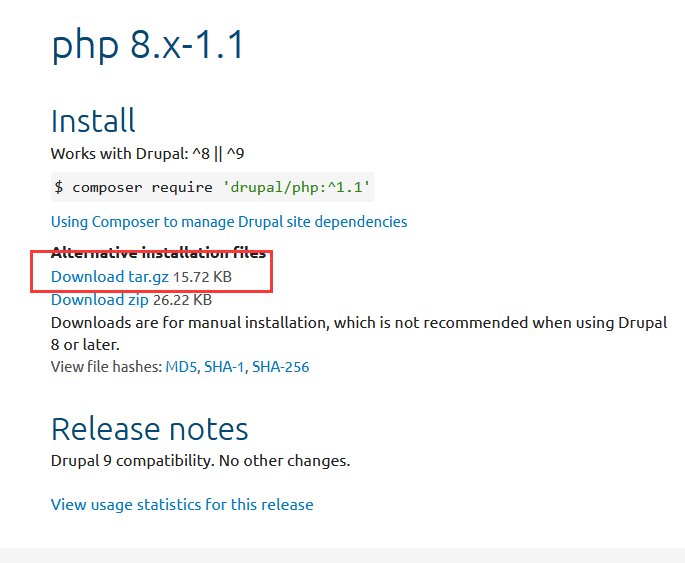Image resolution: width=685 pixels, height=563 pixels.
Task: Click the Release notes heading
Action: (x=149, y=429)
